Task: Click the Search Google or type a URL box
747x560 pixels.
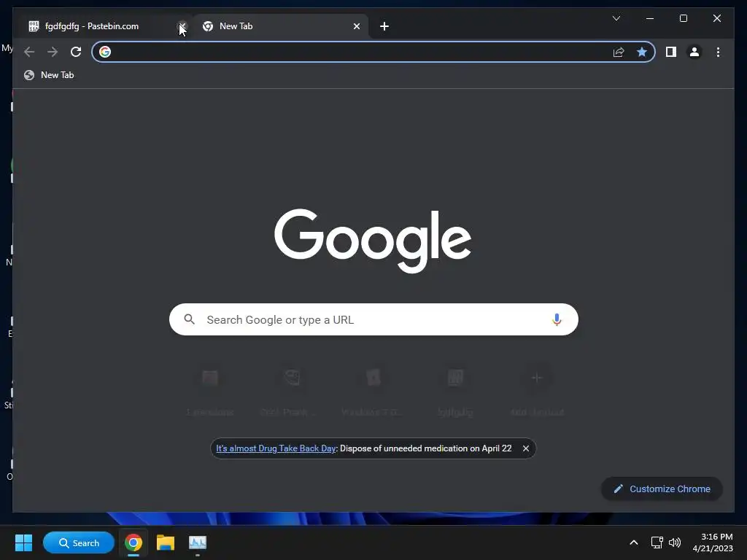Action: [373, 319]
